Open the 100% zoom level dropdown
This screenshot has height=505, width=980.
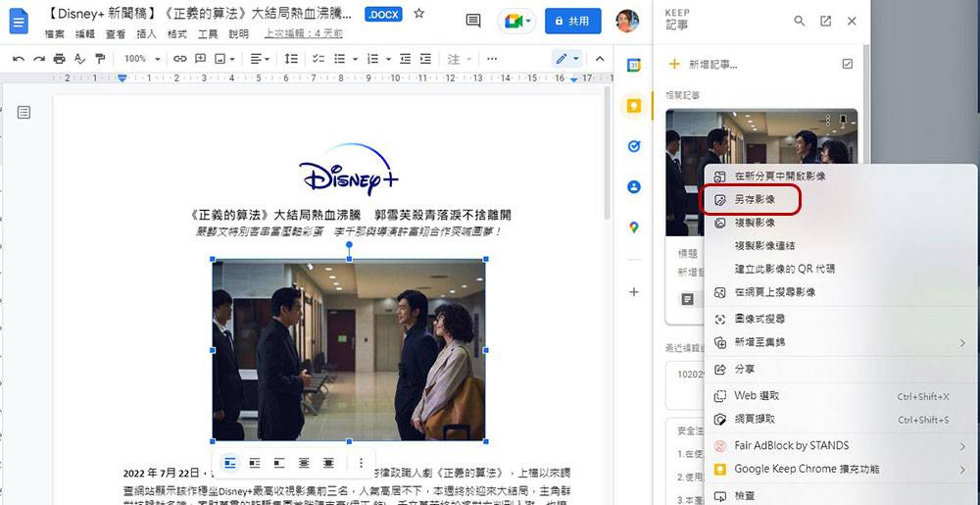141,59
